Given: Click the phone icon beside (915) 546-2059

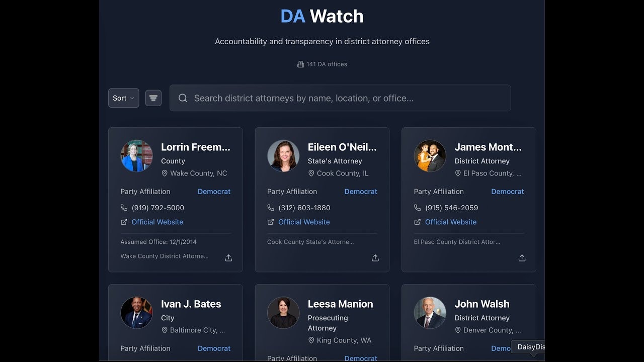Looking at the screenshot, I should coord(417,208).
